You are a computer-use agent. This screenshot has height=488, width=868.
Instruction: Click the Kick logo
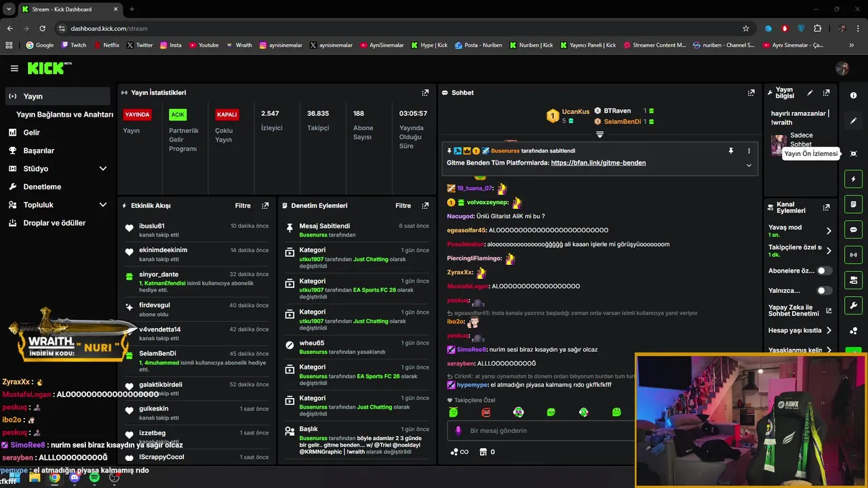click(x=49, y=68)
